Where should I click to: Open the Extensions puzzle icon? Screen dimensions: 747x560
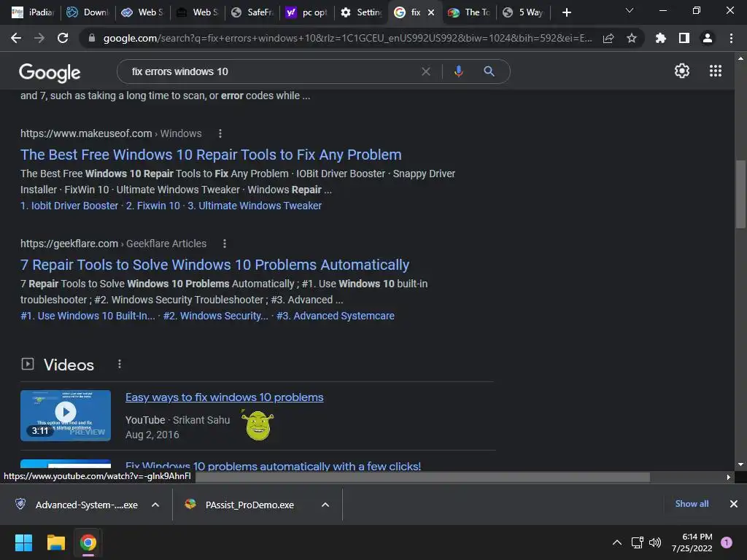[x=661, y=38]
